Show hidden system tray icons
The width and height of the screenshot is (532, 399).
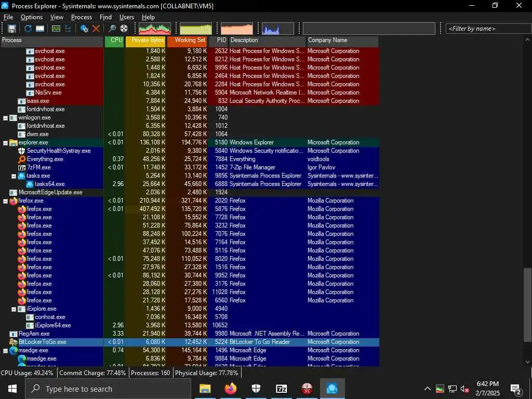428,389
